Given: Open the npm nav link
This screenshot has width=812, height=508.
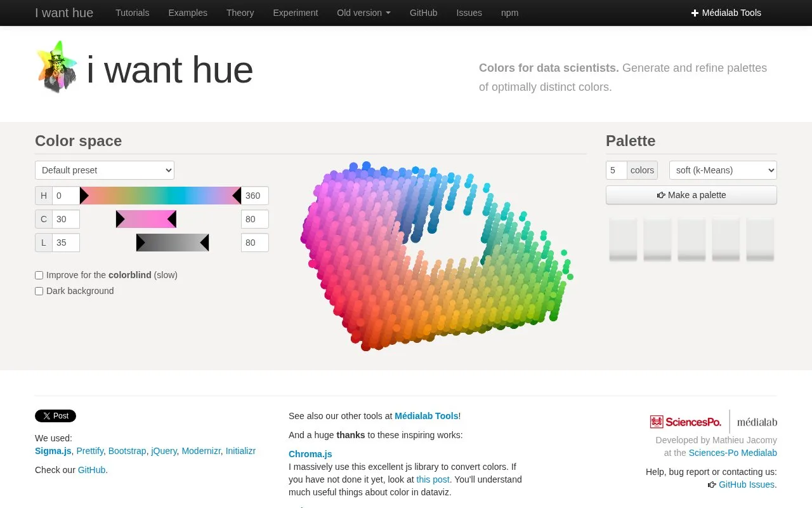Looking at the screenshot, I should (510, 13).
